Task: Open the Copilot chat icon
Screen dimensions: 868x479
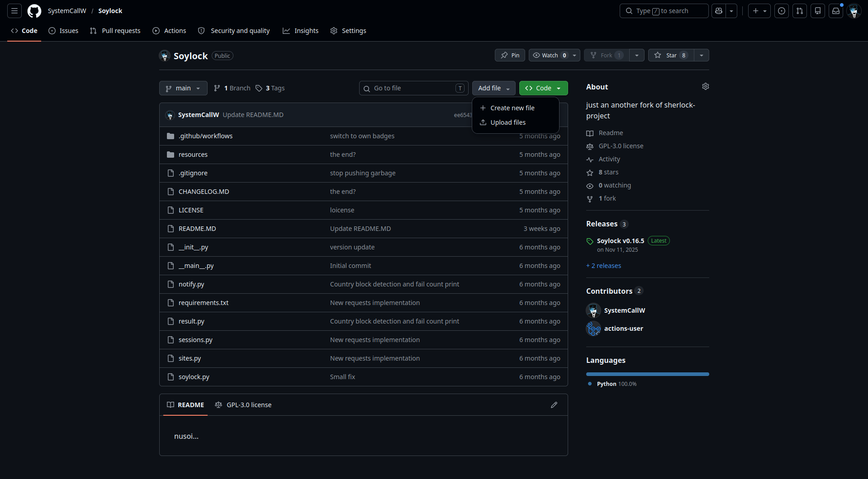Action: (718, 11)
